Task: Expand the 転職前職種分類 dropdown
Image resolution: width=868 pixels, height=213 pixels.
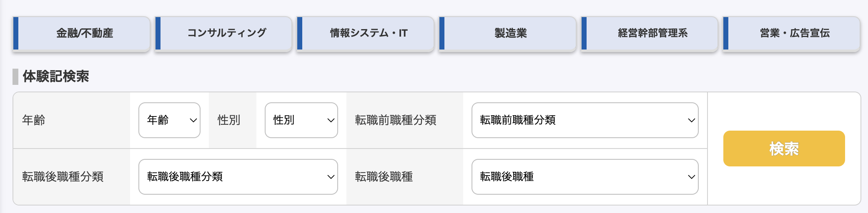Action: [x=585, y=120]
